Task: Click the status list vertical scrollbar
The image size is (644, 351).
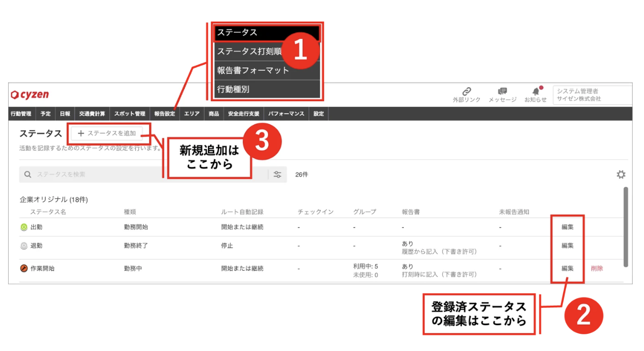Action: (x=626, y=227)
